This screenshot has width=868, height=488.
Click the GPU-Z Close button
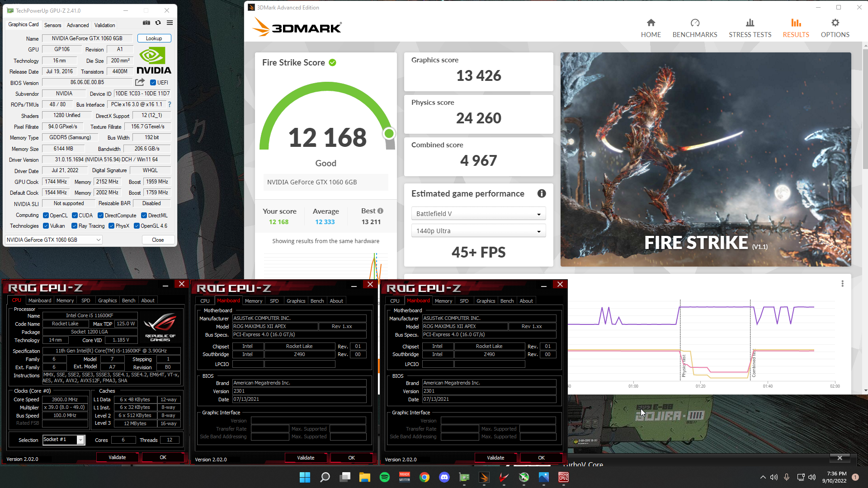(158, 240)
